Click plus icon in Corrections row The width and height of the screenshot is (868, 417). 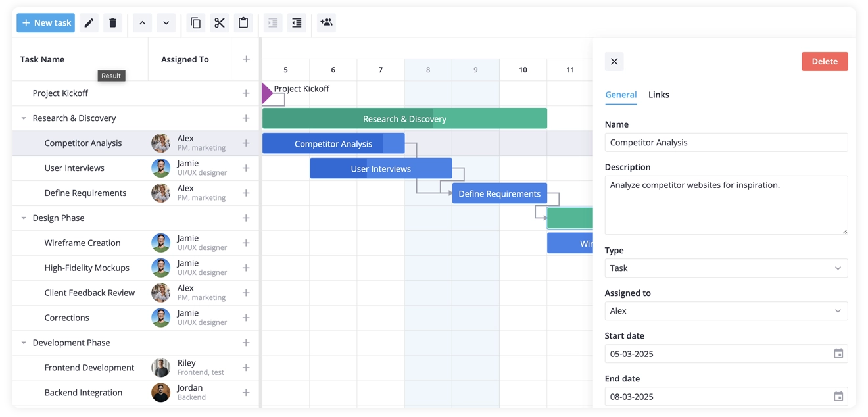(x=246, y=318)
